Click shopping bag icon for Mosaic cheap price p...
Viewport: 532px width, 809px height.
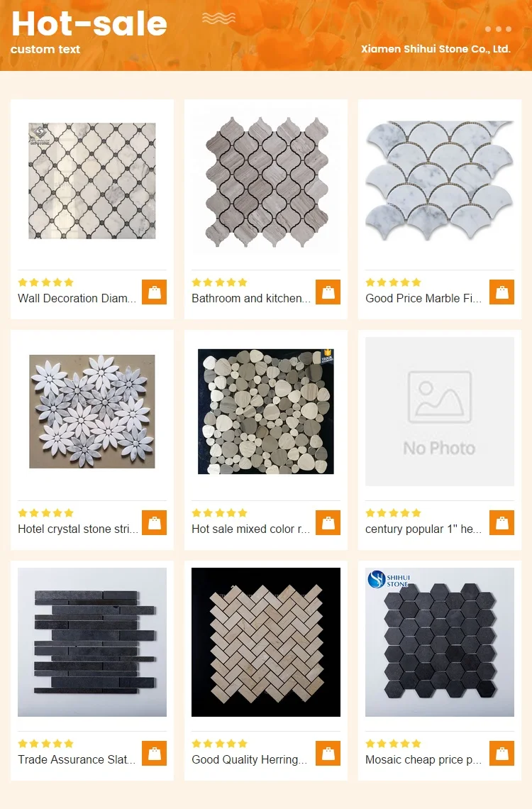(x=501, y=753)
